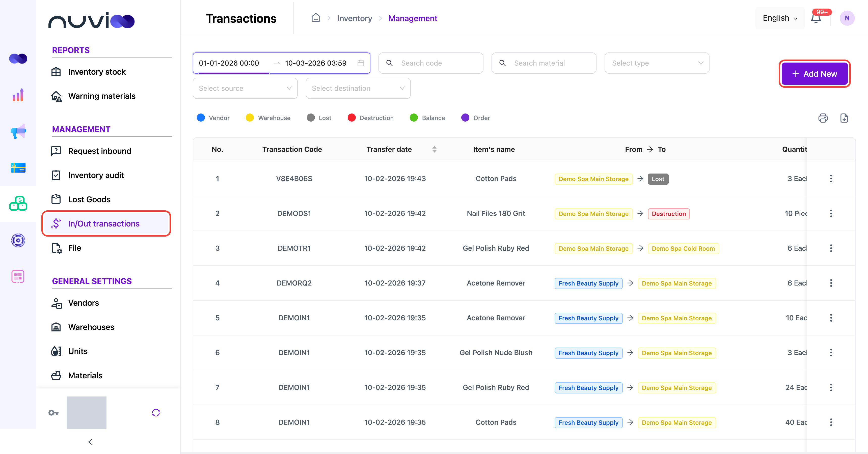Open the Select source dropdown
This screenshot has height=454, width=868.
coord(245,88)
